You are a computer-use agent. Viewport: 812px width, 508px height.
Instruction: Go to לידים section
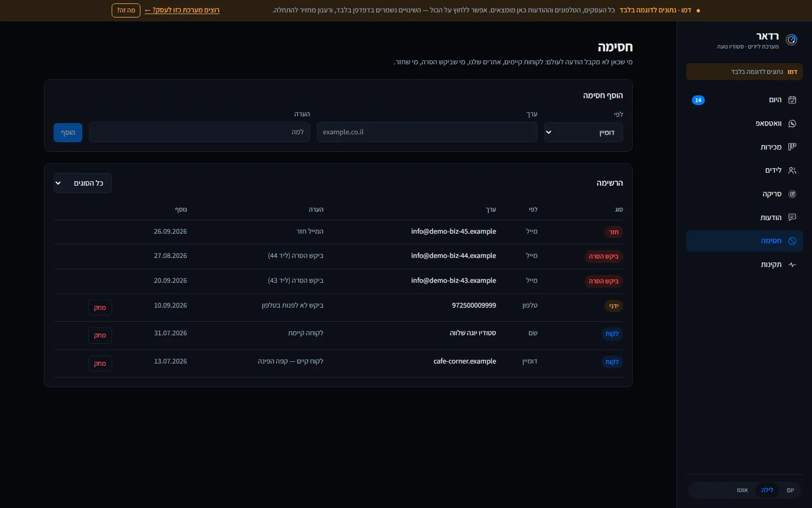click(744, 170)
